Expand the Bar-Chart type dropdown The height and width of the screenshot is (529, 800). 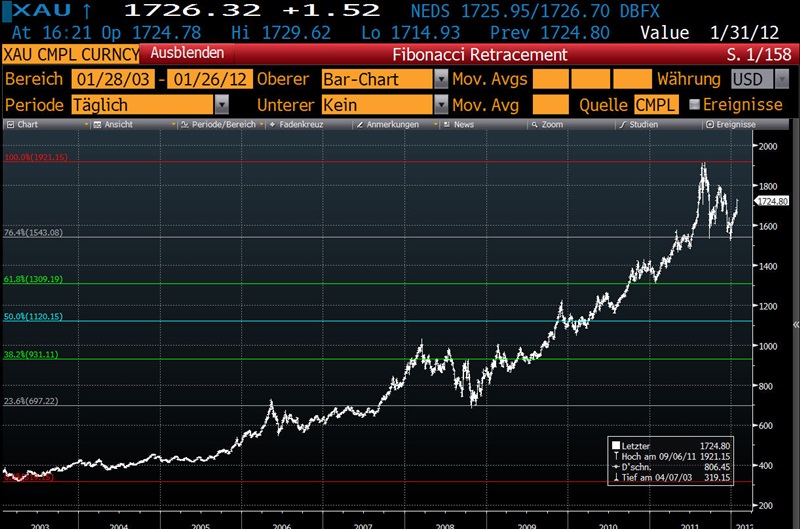tap(441, 79)
